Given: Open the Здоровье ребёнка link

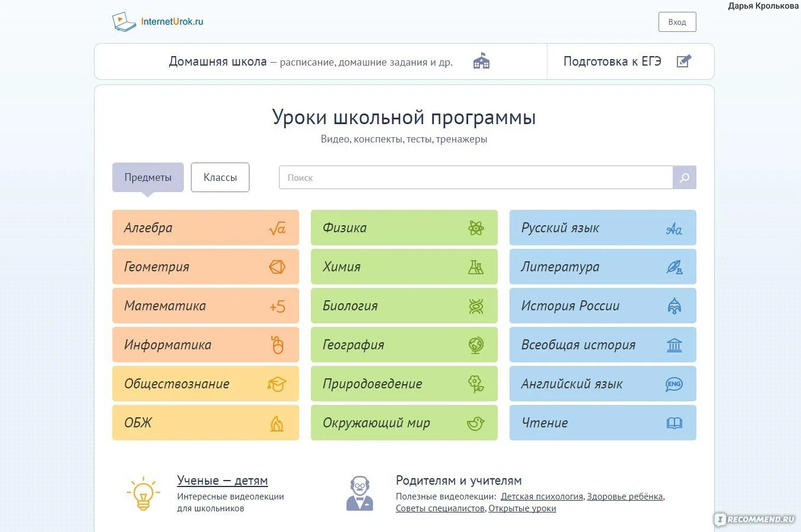Looking at the screenshot, I should [x=625, y=497].
